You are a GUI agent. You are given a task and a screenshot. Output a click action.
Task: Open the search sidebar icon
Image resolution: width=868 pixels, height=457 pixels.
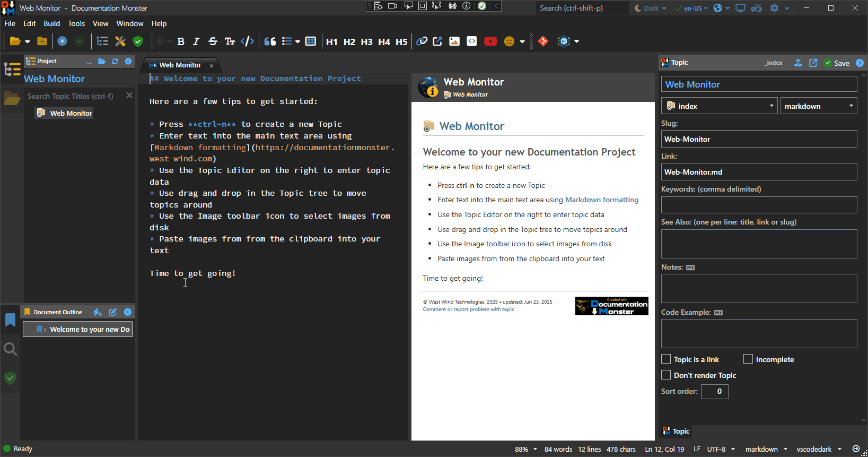click(x=10, y=349)
